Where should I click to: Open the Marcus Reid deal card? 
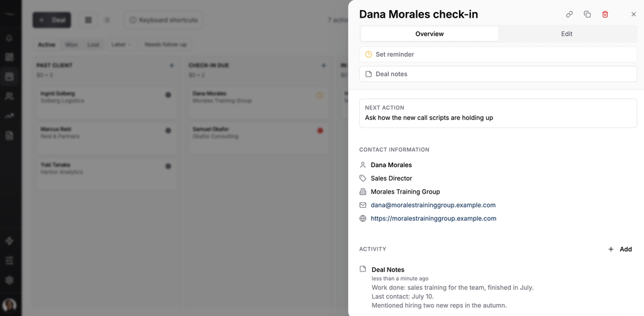click(x=107, y=138)
